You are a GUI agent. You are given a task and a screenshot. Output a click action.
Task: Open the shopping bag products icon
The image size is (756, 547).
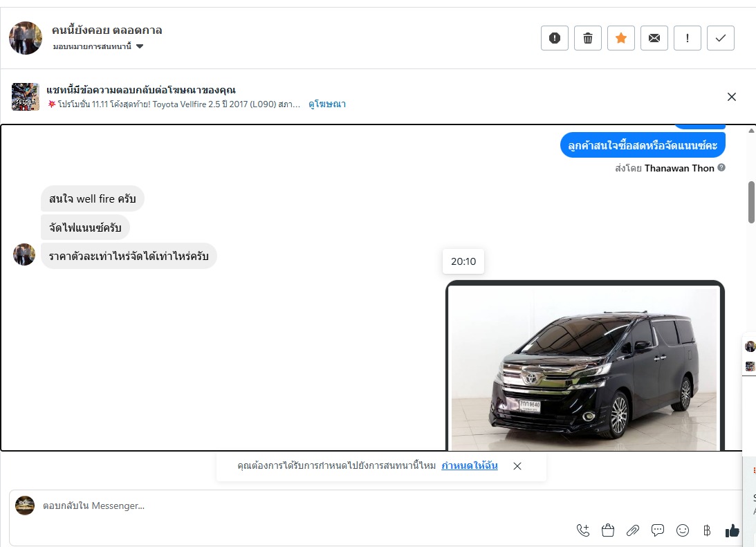click(x=608, y=530)
